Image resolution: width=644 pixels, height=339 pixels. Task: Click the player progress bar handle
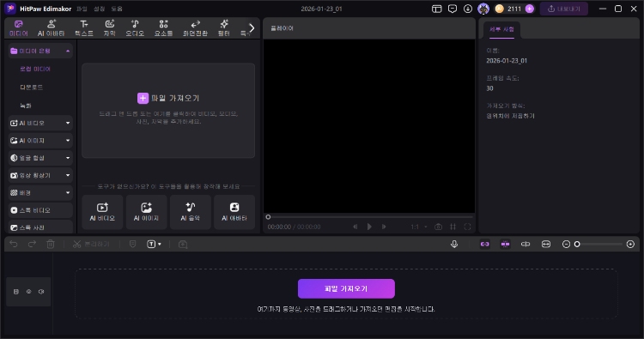pos(268,217)
